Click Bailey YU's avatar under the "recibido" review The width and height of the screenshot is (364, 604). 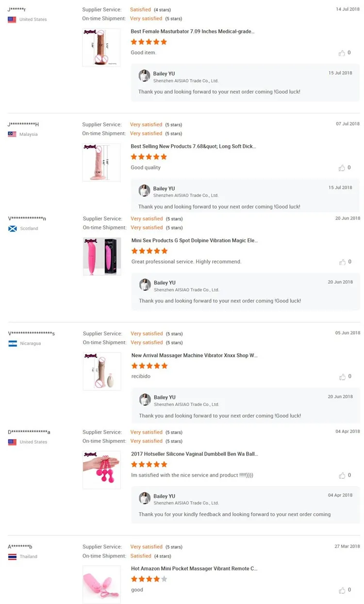pos(145,400)
